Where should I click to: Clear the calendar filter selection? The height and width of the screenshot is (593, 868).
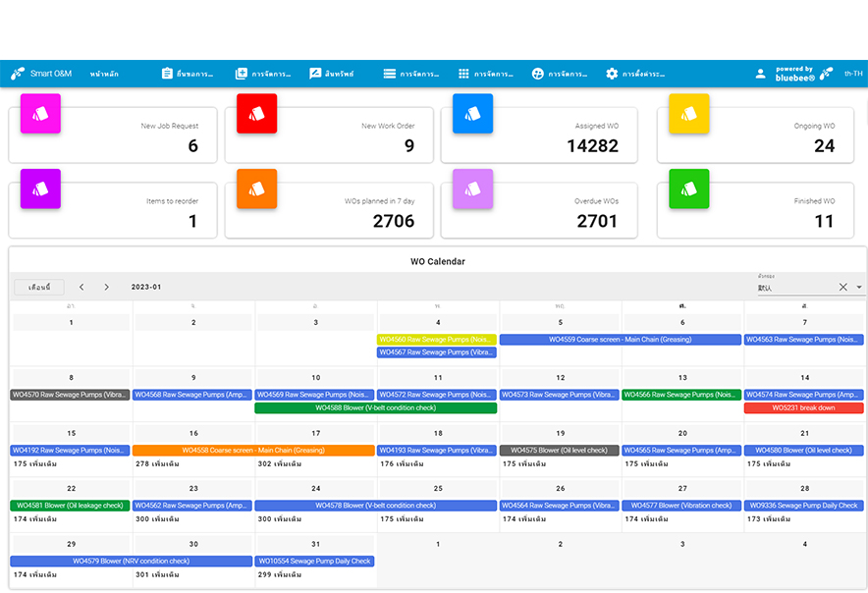(842, 288)
